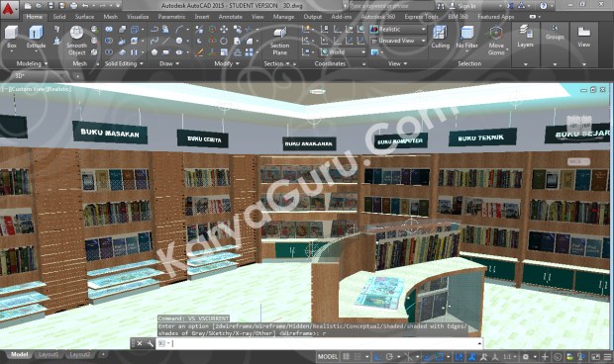Image resolution: width=614 pixels, height=364 pixels.
Task: Click the viewport Realistic style label
Action: (x=59, y=89)
